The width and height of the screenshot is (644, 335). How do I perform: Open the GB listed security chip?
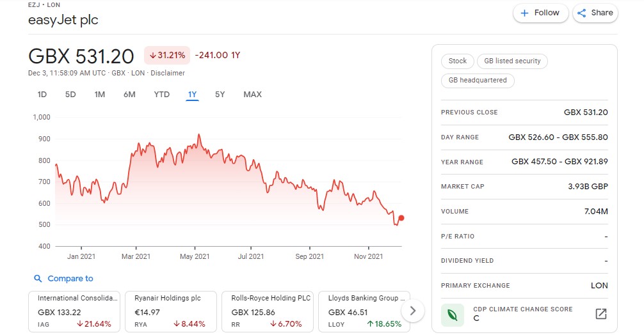tap(512, 61)
